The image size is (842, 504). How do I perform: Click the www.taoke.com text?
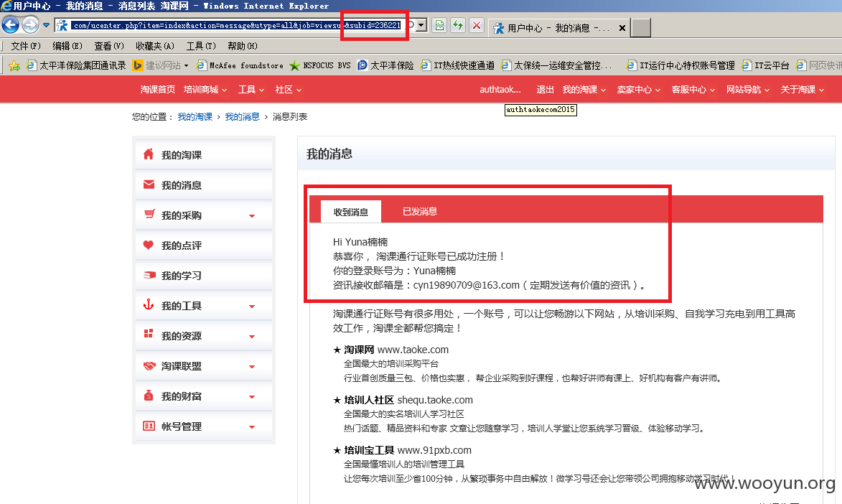[x=413, y=350]
